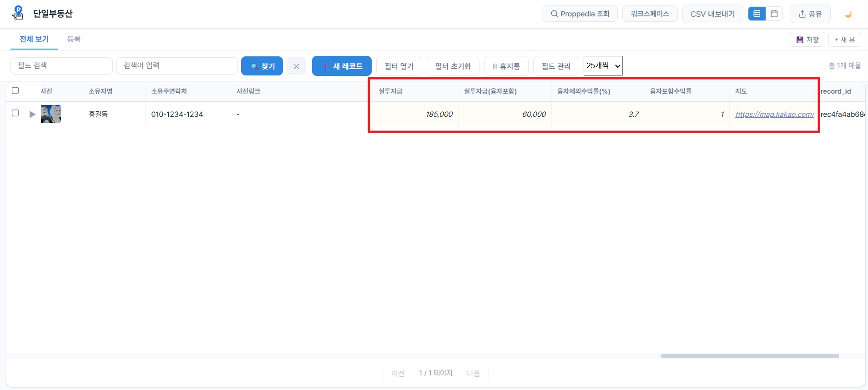This screenshot has width=868, height=390.
Task: Toggle dark mode moon icon
Action: click(x=848, y=14)
